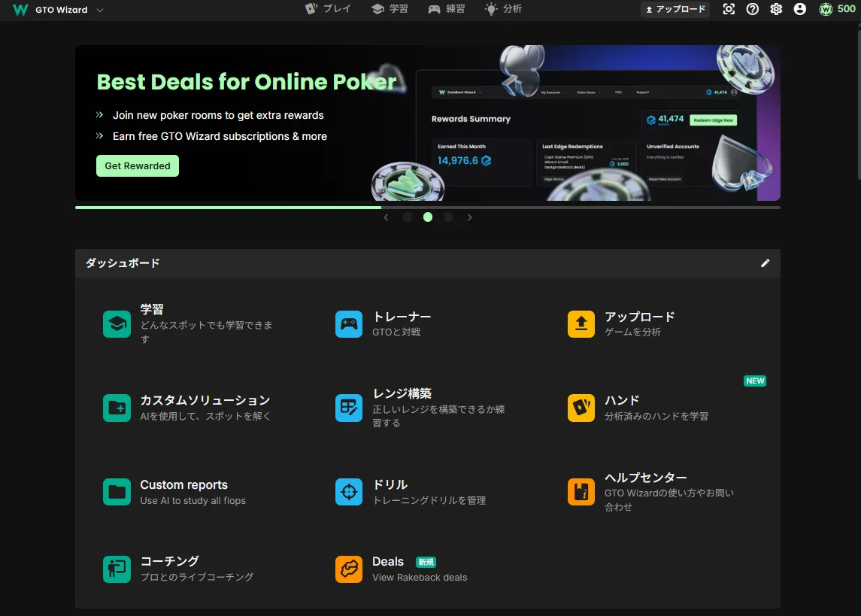This screenshot has height=616, width=861.
Task: Open the レンジ構築 range builder icon
Action: pyautogui.click(x=349, y=408)
